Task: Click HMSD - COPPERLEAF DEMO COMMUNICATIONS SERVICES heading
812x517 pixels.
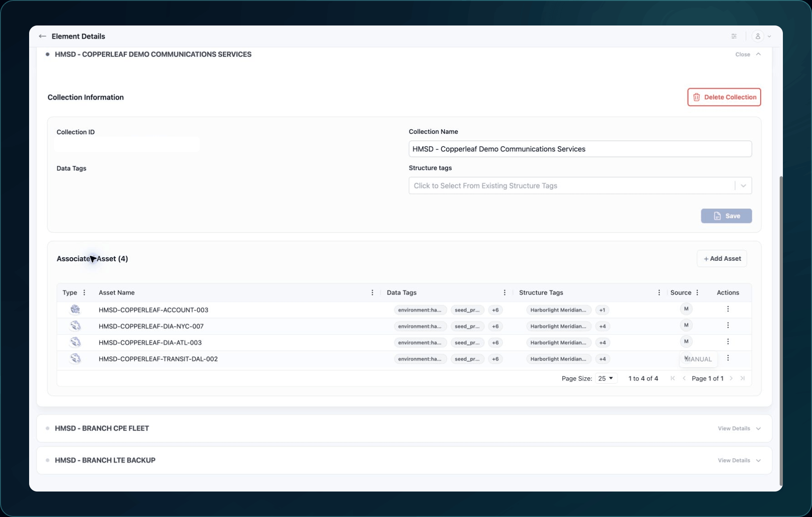Action: point(153,54)
